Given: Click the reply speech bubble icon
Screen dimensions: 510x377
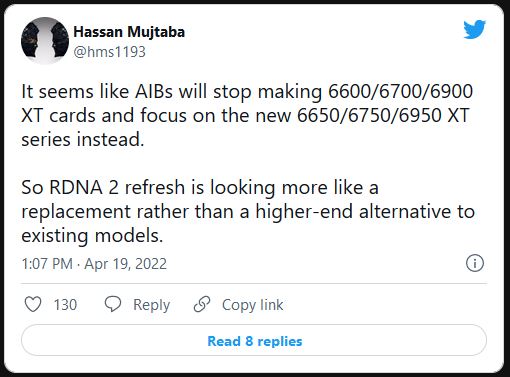Looking at the screenshot, I should pyautogui.click(x=113, y=304).
